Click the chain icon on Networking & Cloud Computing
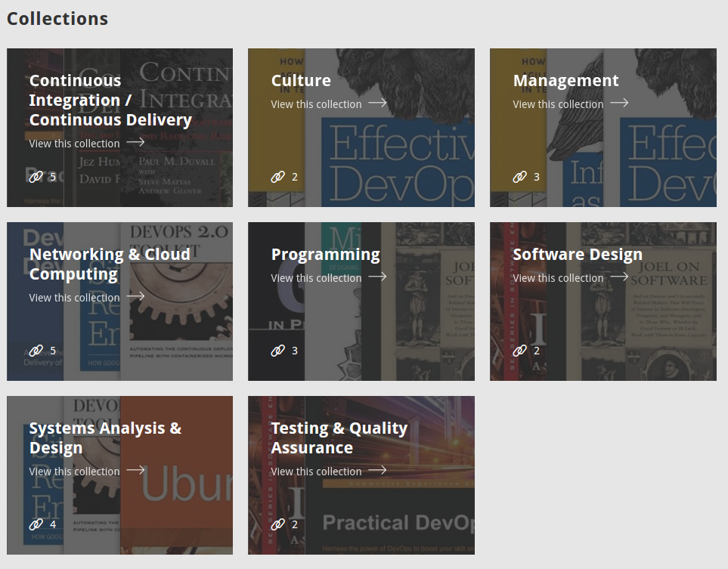This screenshot has height=569, width=728. click(x=36, y=350)
